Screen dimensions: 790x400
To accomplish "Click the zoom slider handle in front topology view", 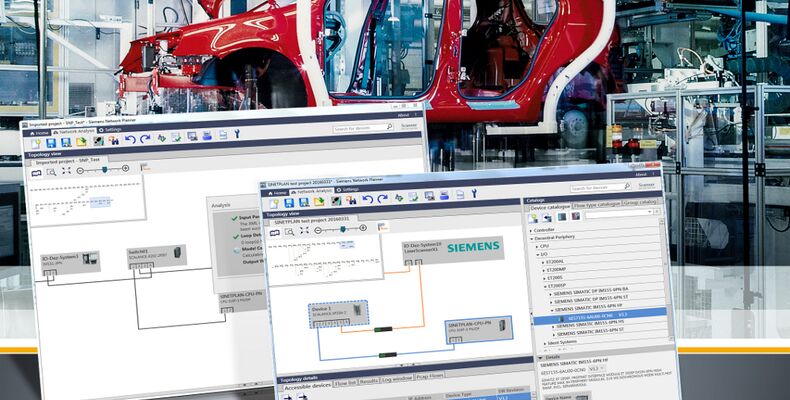I will 342,228.
